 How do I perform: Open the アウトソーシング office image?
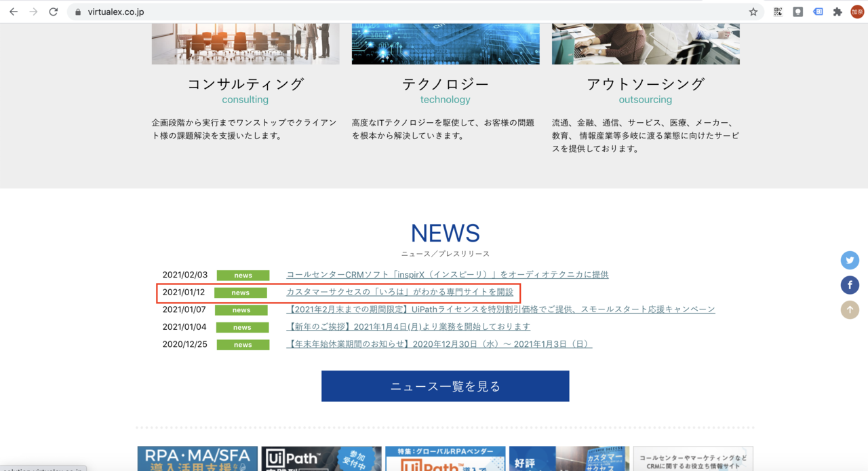pos(646,44)
